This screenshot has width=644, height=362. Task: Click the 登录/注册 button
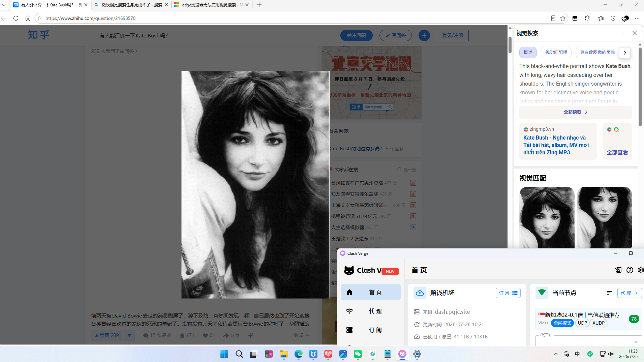453,35
